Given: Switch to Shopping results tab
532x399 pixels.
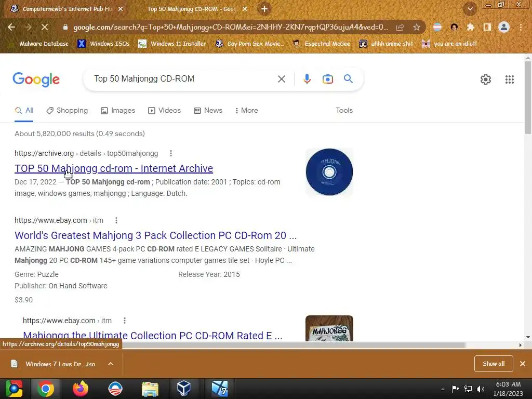Looking at the screenshot, I should [67, 111].
